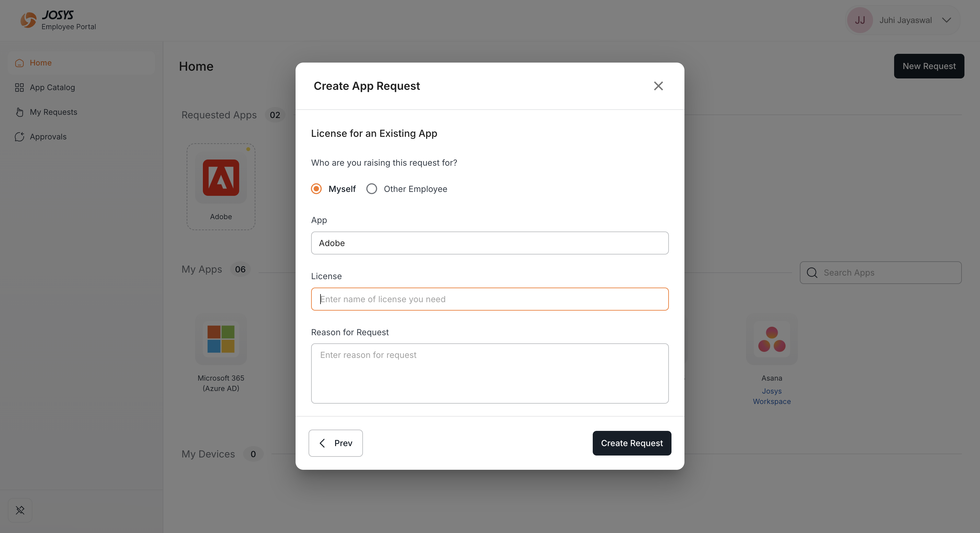
Task: Click the unpin sidebar icon
Action: (20, 510)
